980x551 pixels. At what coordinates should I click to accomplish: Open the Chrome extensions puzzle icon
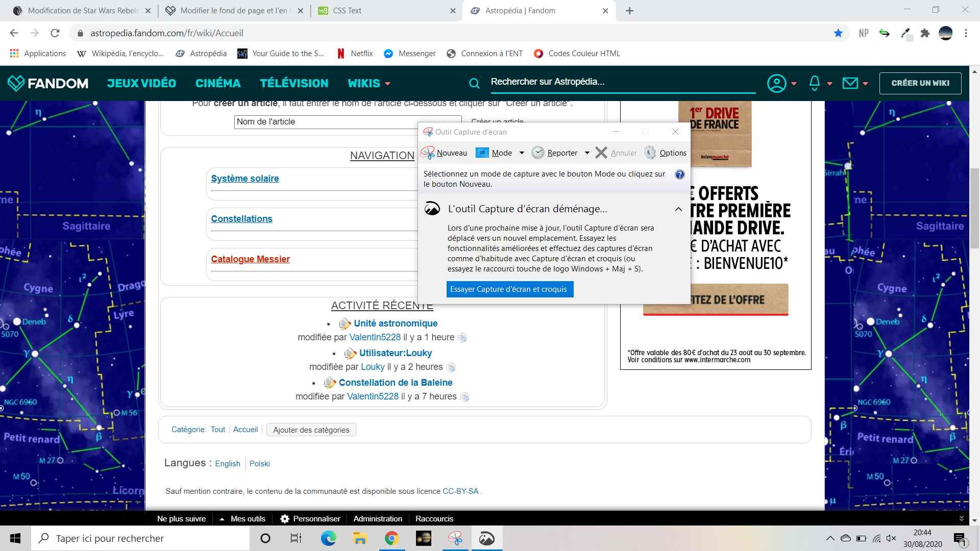coord(925,33)
